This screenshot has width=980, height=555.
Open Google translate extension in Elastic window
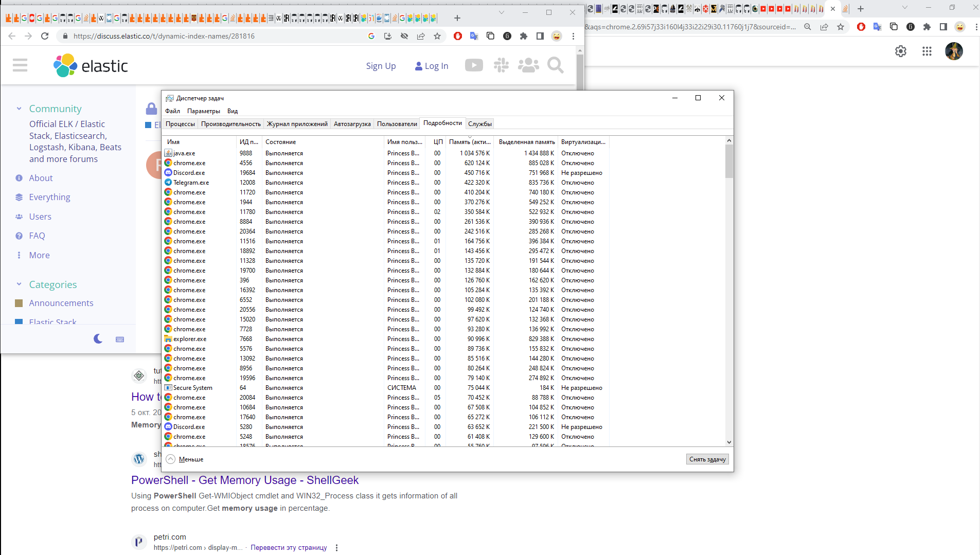point(474,36)
